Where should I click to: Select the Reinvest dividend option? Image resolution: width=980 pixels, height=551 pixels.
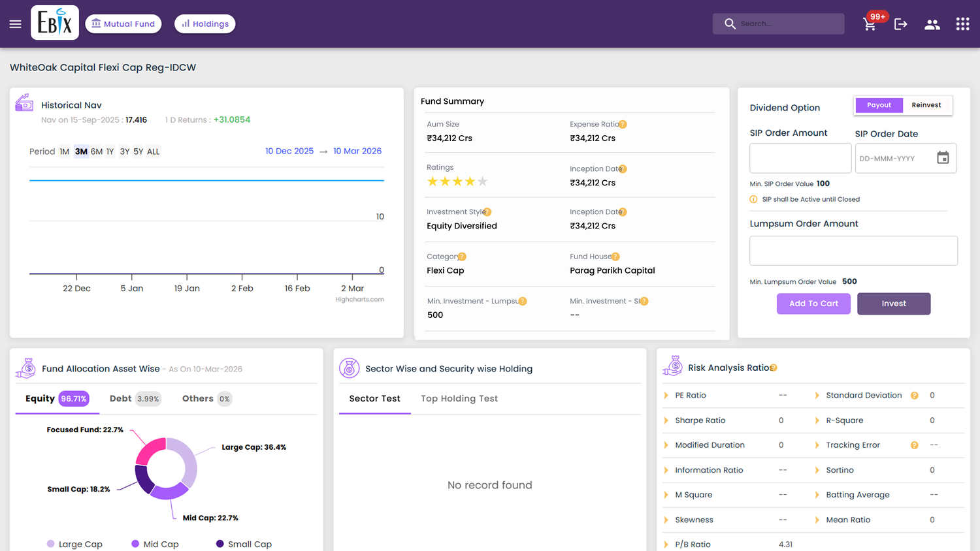point(926,105)
